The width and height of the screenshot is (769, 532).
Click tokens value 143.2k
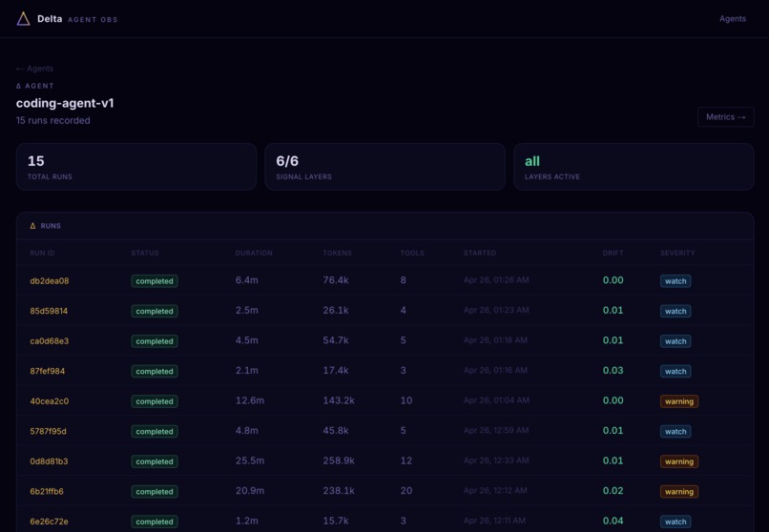[x=339, y=400]
